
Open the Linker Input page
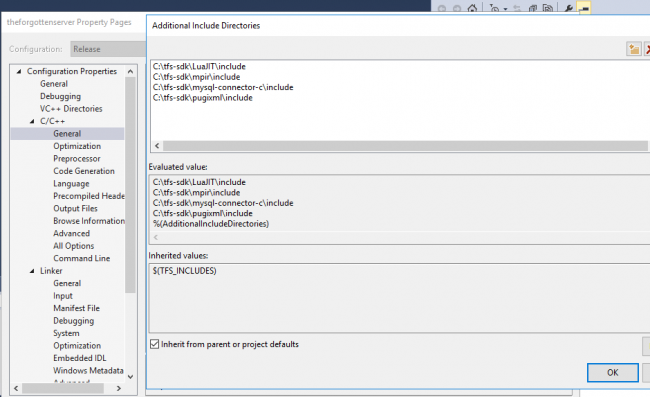pyautogui.click(x=63, y=295)
